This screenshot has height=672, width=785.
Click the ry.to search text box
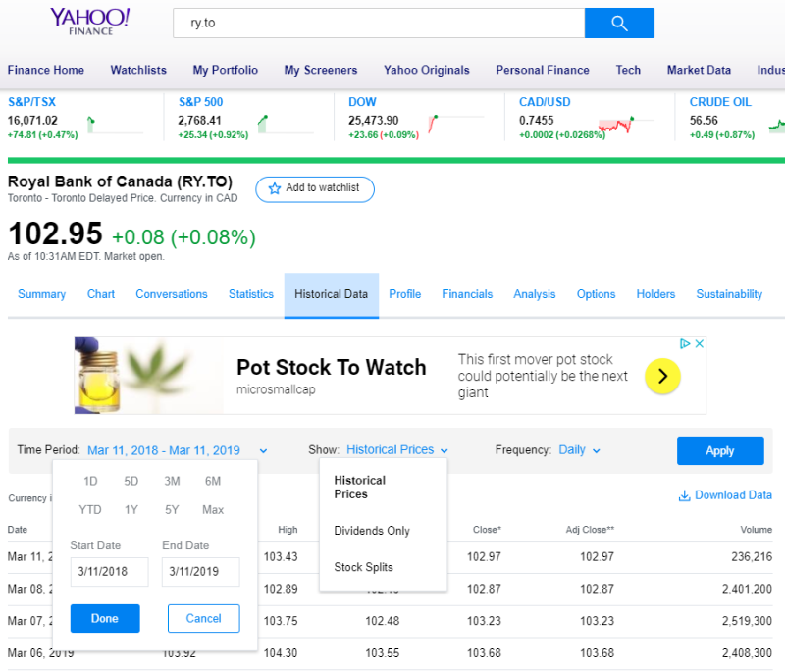point(378,24)
